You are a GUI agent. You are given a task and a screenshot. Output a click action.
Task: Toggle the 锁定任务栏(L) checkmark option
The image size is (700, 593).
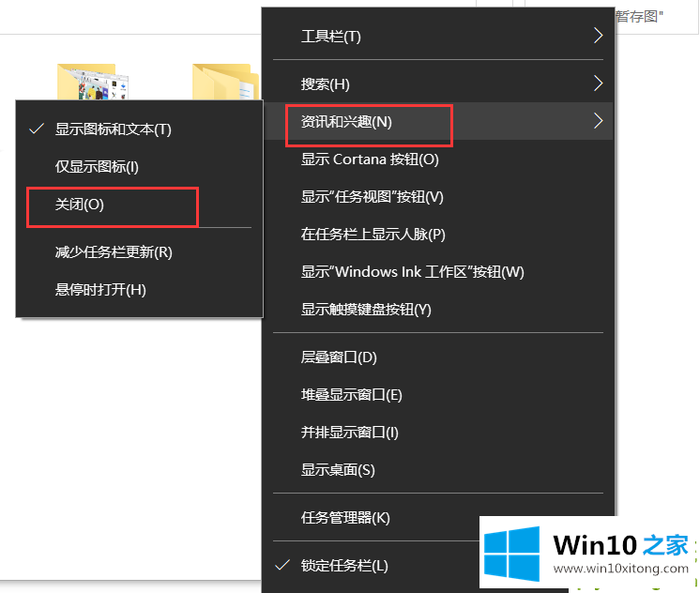(x=343, y=565)
